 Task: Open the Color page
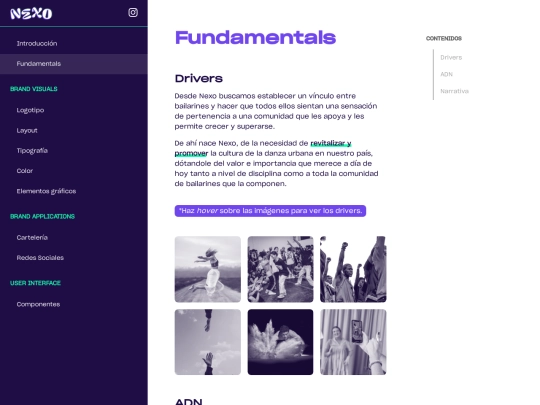pos(25,171)
